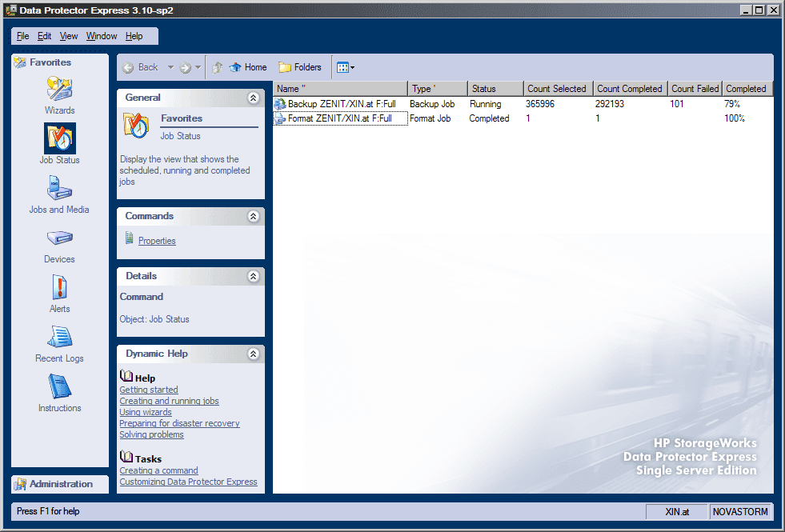
Task: Select the Backup ZENIT/XIN.at F:Full job
Action: pos(342,104)
